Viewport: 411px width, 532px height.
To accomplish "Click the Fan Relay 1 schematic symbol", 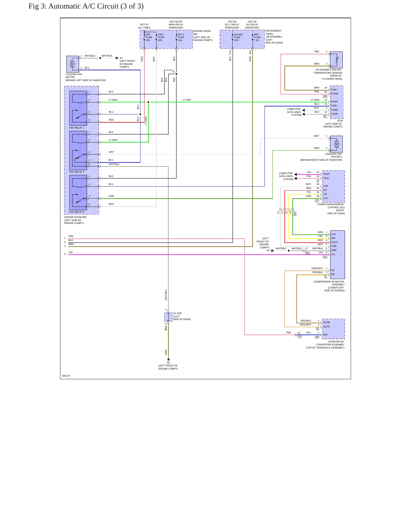I will click(78, 108).
